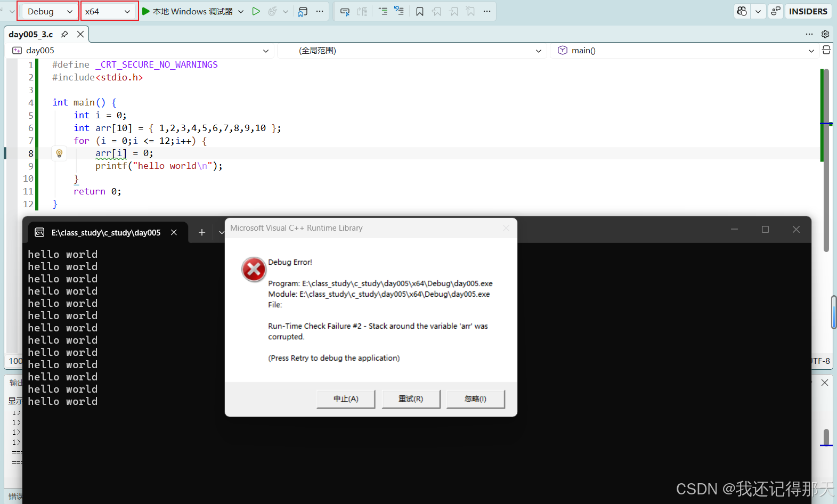Open the global scope (全局范围) dropdown
The width and height of the screenshot is (837, 504).
[x=411, y=51]
